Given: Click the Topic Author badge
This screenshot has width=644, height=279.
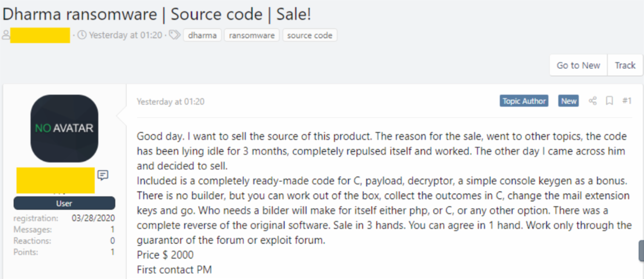Looking at the screenshot, I should pos(524,101).
